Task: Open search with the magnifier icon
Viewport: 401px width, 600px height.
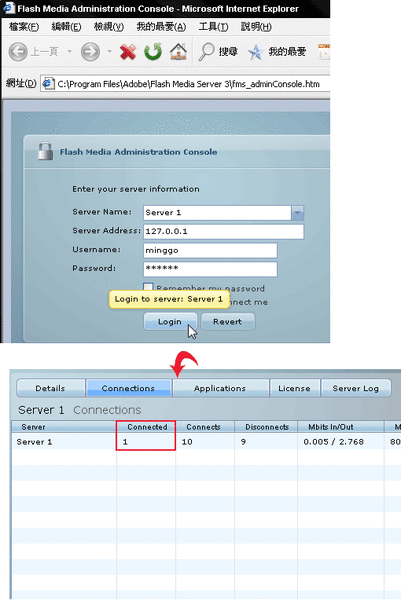Action: 206,52
